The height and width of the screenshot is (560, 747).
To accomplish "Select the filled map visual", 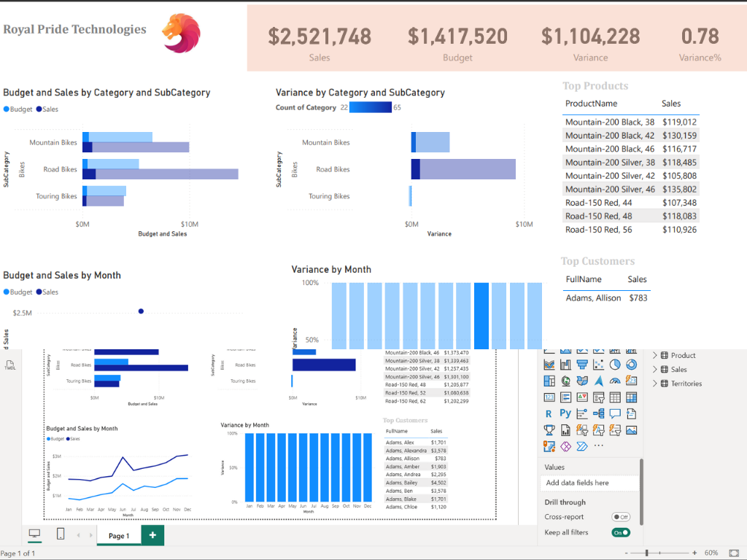I will 582,381.
